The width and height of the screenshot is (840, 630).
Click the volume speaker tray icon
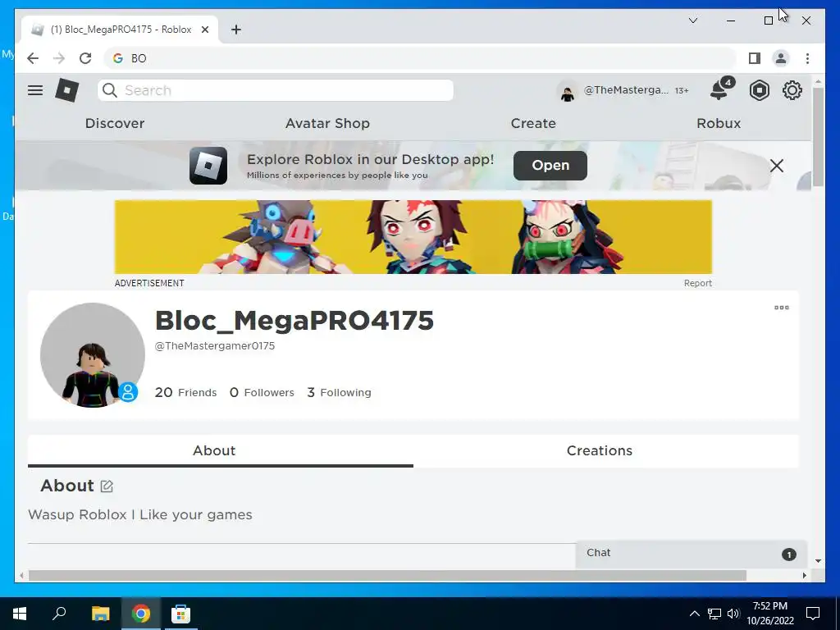(x=733, y=614)
